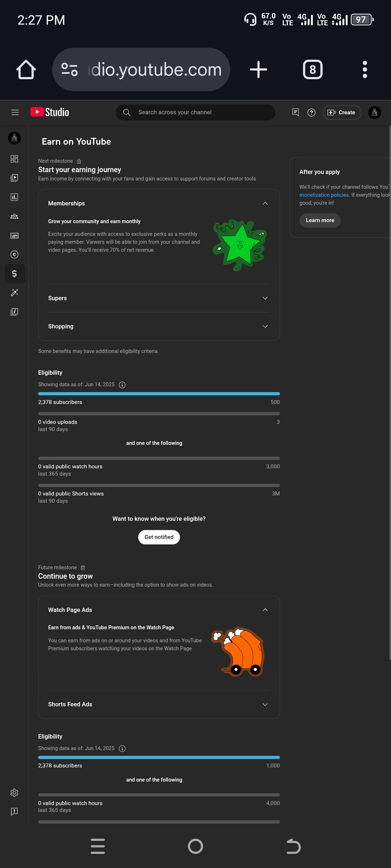Image resolution: width=391 pixels, height=868 pixels.
Task: Collapse the Memberships section
Action: [265, 203]
